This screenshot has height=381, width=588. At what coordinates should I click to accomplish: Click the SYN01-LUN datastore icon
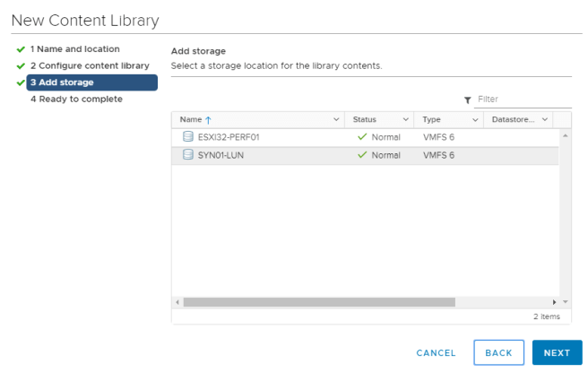[x=188, y=155]
